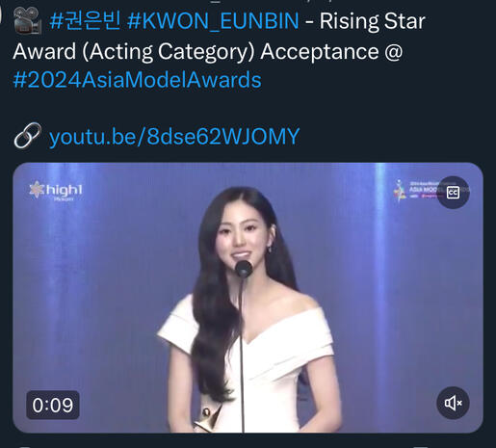Click the chain link emoji
The image size is (496, 448).
[28, 136]
